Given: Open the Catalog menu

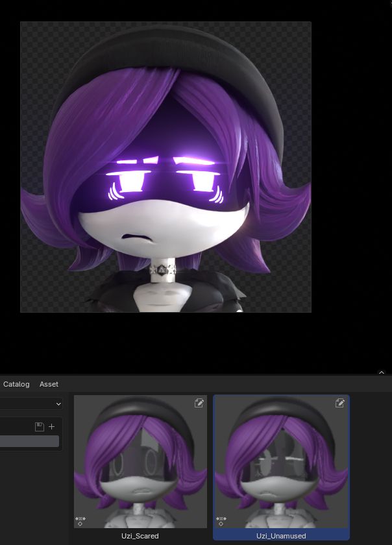Looking at the screenshot, I should [16, 384].
